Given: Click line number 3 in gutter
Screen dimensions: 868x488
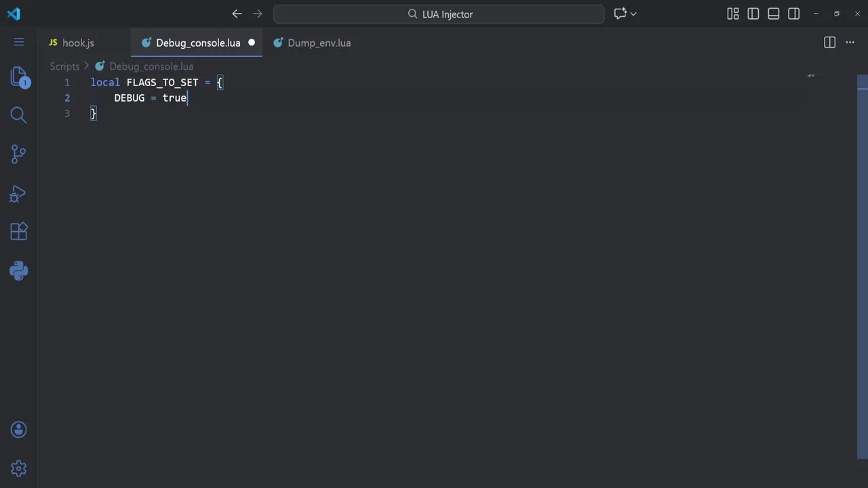Looking at the screenshot, I should coord(67,113).
